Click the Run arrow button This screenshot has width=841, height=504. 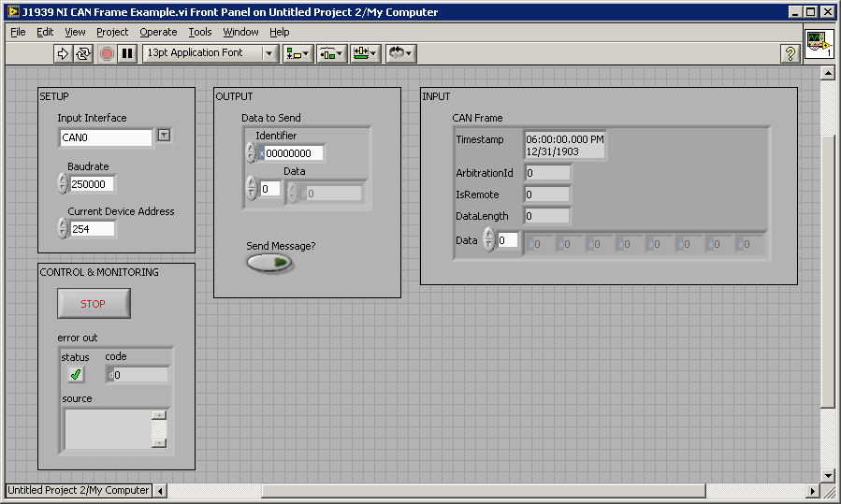pyautogui.click(x=63, y=53)
